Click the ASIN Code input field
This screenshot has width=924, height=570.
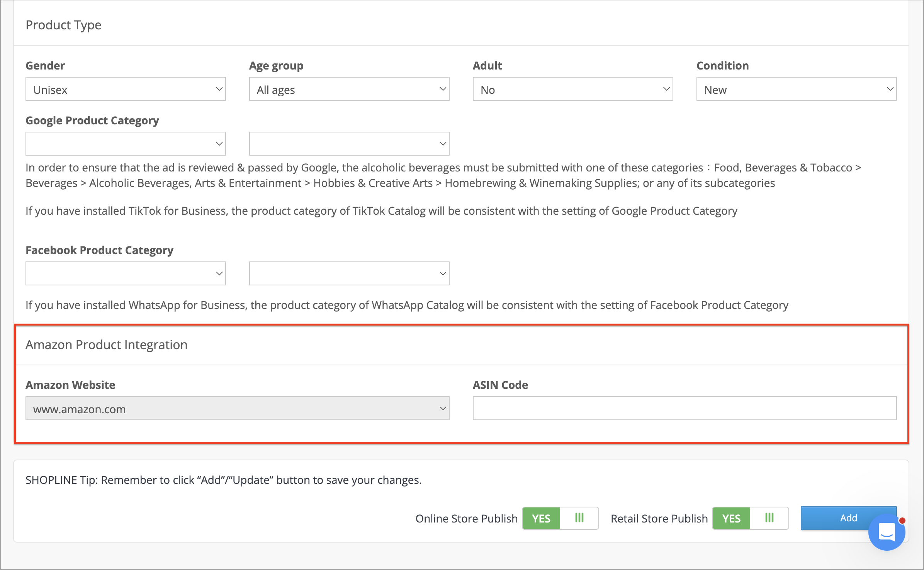pyautogui.click(x=685, y=409)
